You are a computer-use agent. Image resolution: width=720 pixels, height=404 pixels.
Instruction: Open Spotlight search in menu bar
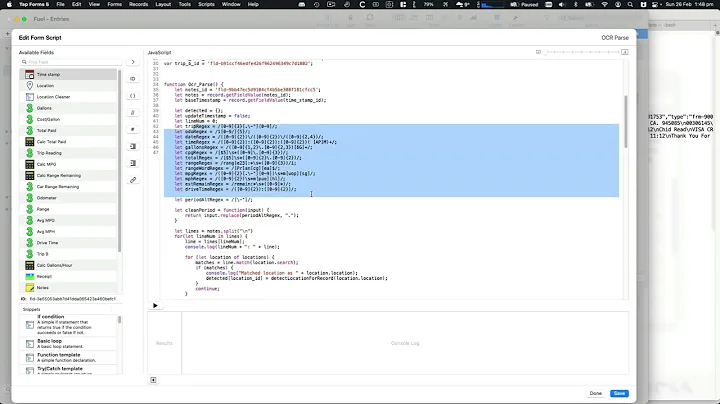(x=630, y=5)
